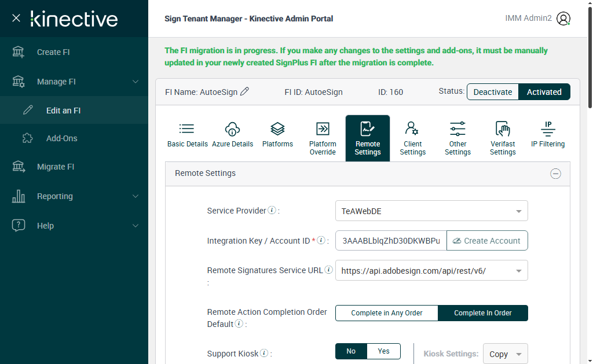Set status to Activated
The image size is (593, 364).
(544, 92)
